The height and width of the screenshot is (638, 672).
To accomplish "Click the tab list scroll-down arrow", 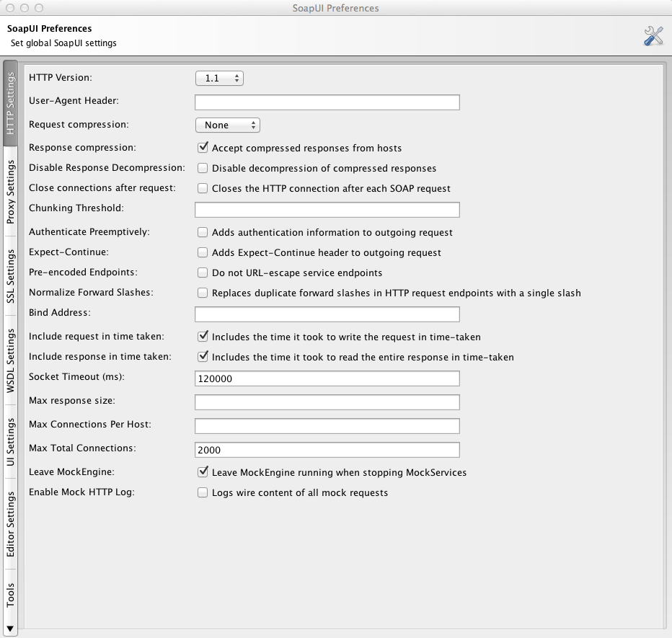I will 10,628.
